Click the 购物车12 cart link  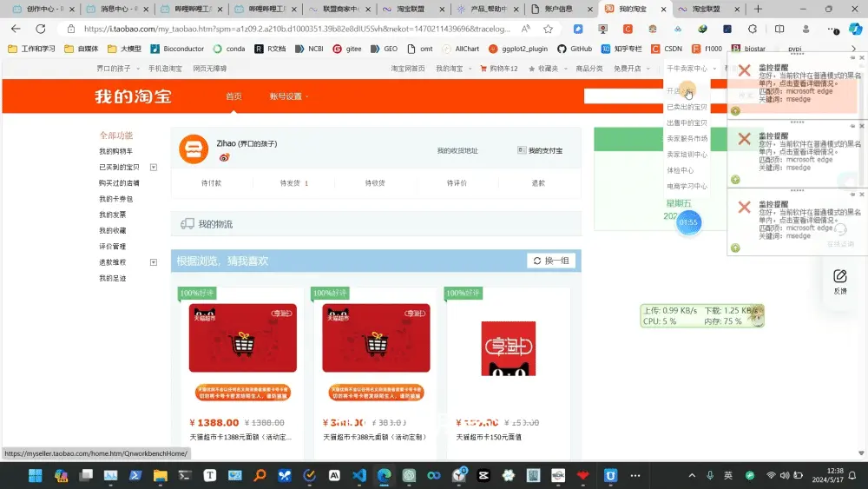[x=499, y=69]
